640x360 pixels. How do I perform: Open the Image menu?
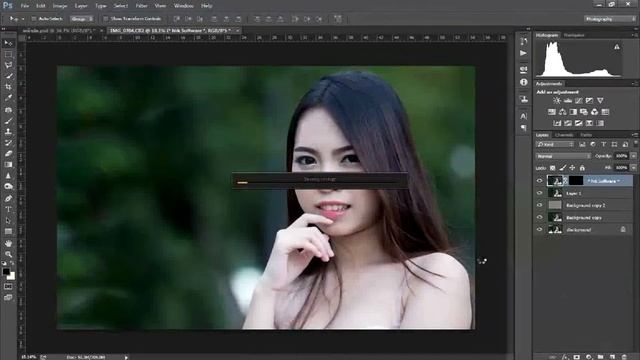click(x=60, y=6)
